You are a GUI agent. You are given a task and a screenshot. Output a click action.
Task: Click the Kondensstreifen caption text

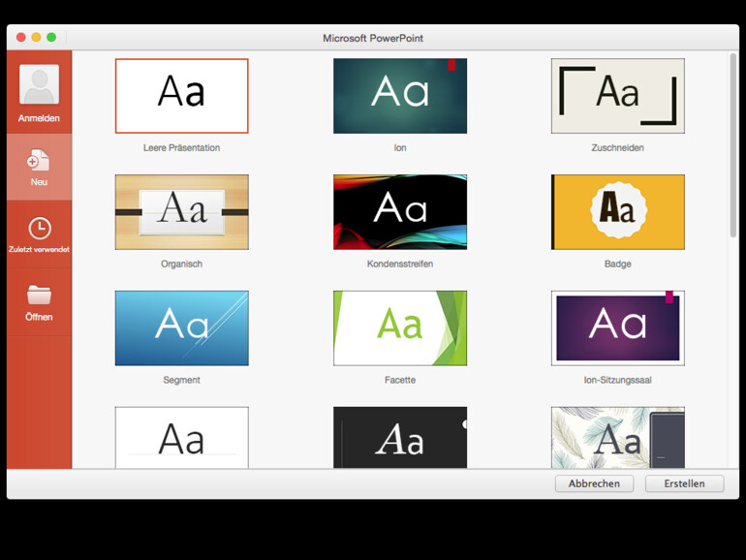click(400, 264)
